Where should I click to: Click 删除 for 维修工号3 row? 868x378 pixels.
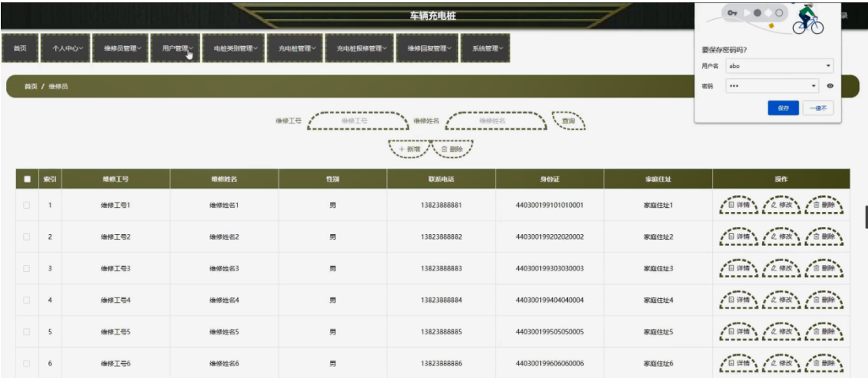825,268
